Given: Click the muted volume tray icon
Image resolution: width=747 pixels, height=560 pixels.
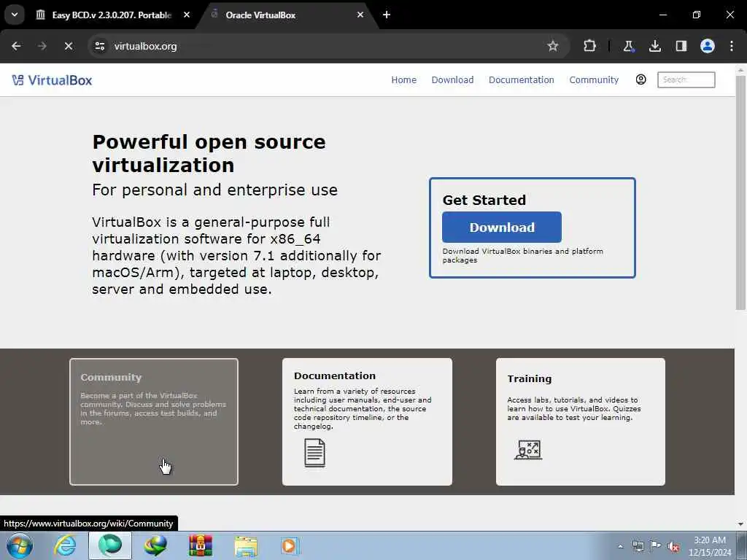Looking at the screenshot, I should pos(673,547).
